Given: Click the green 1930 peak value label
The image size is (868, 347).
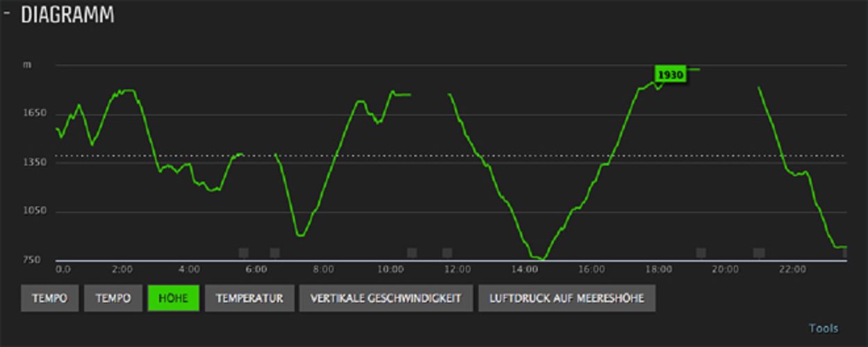Looking at the screenshot, I should 671,74.
